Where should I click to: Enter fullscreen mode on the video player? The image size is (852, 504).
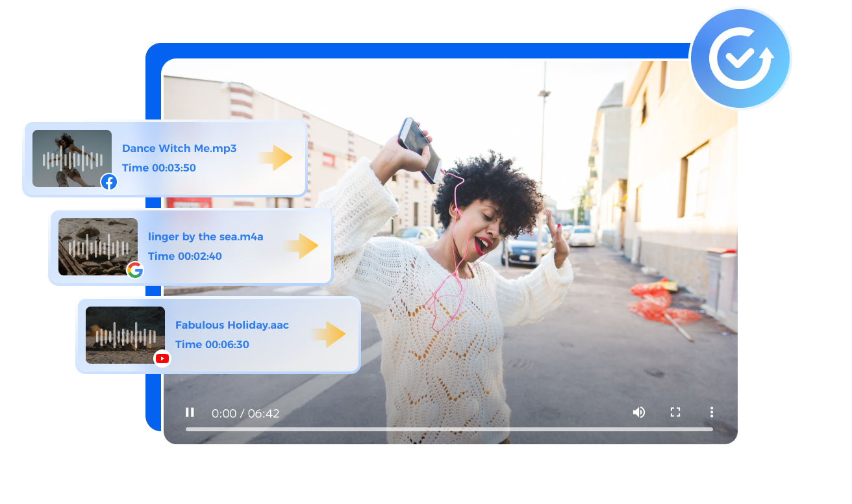(675, 412)
